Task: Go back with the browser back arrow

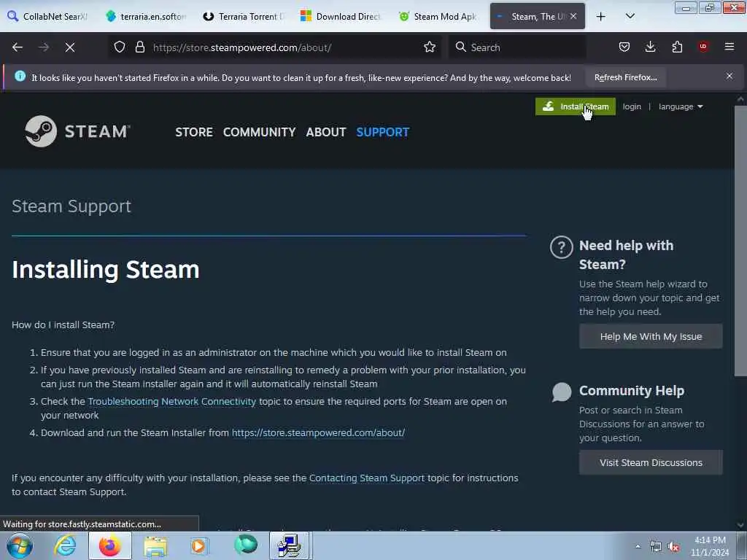Action: click(x=18, y=47)
